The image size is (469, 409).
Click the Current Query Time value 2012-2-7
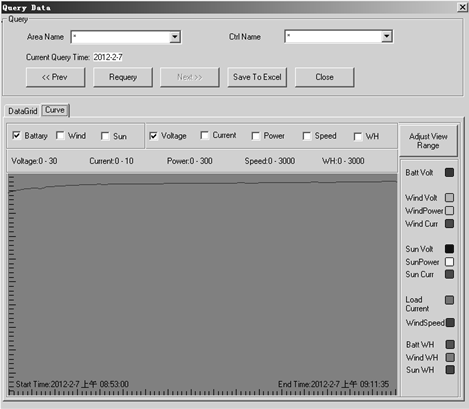(x=108, y=57)
